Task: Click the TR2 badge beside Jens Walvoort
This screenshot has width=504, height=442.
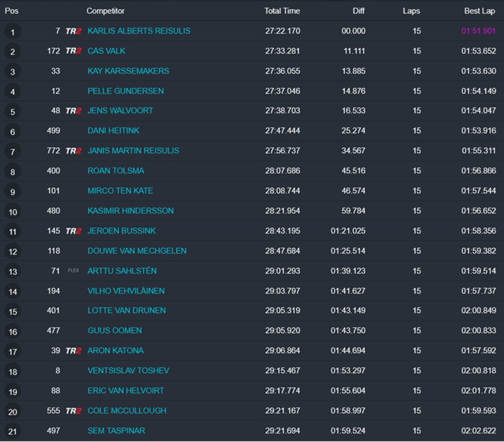Action: pos(73,111)
